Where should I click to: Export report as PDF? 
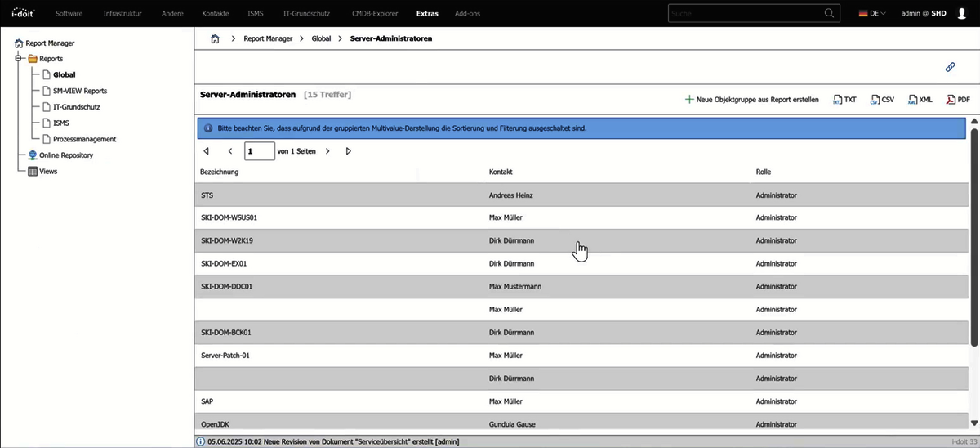click(958, 100)
